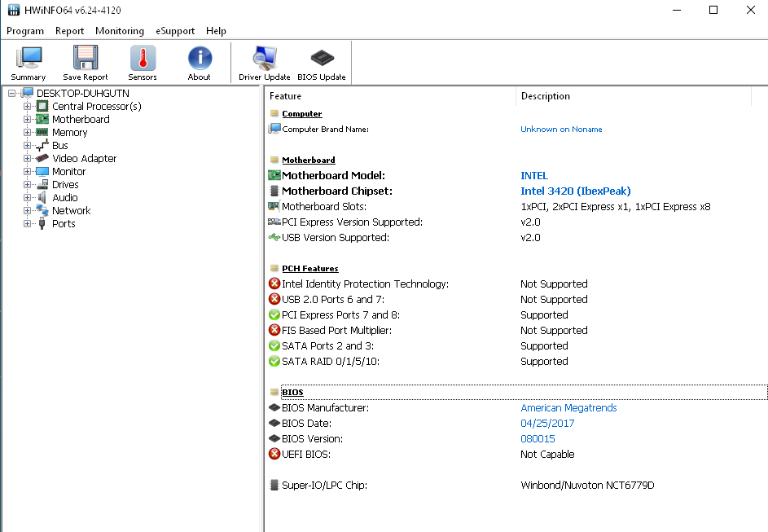Select the SATA Ports 2 and 3 row

[516, 346]
